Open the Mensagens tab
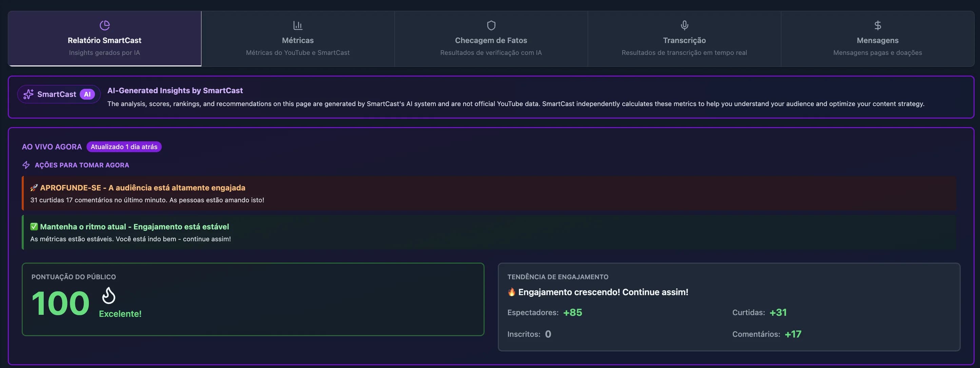 [878, 39]
